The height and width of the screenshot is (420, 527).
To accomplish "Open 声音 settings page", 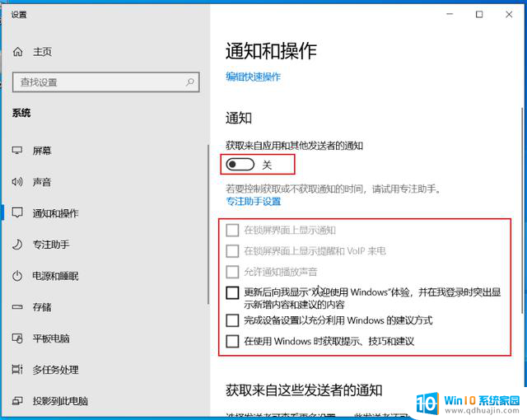I will click(42, 182).
